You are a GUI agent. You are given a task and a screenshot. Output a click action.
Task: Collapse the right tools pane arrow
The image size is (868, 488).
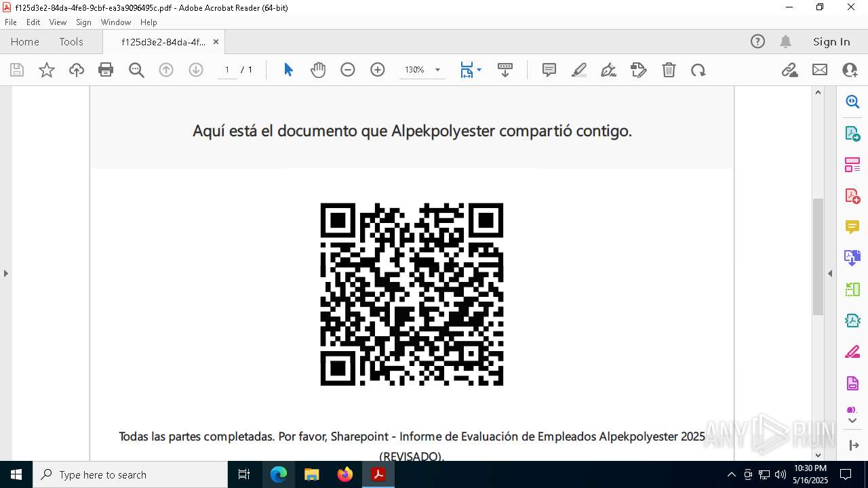[x=830, y=273]
